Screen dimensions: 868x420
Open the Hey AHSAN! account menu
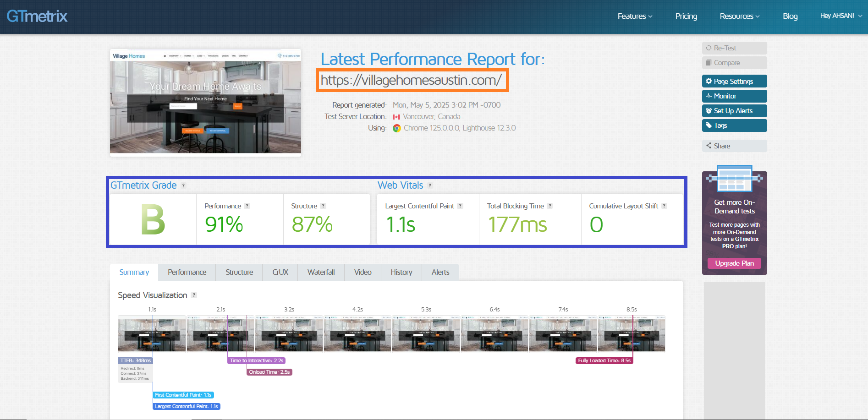tap(841, 16)
